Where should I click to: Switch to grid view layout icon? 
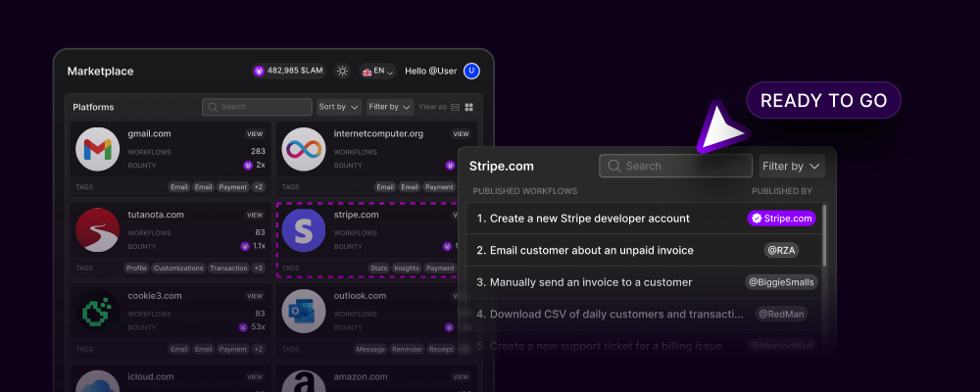[468, 107]
